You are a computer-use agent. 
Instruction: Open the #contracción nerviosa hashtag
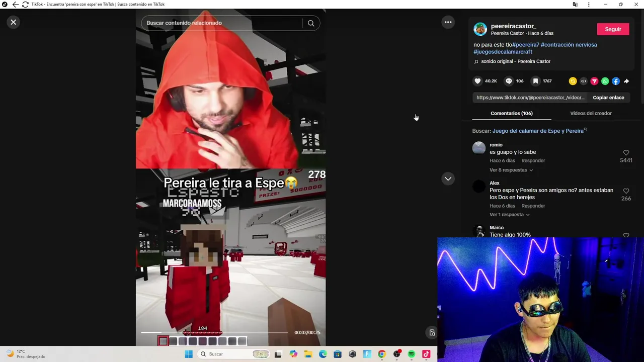coord(569,45)
